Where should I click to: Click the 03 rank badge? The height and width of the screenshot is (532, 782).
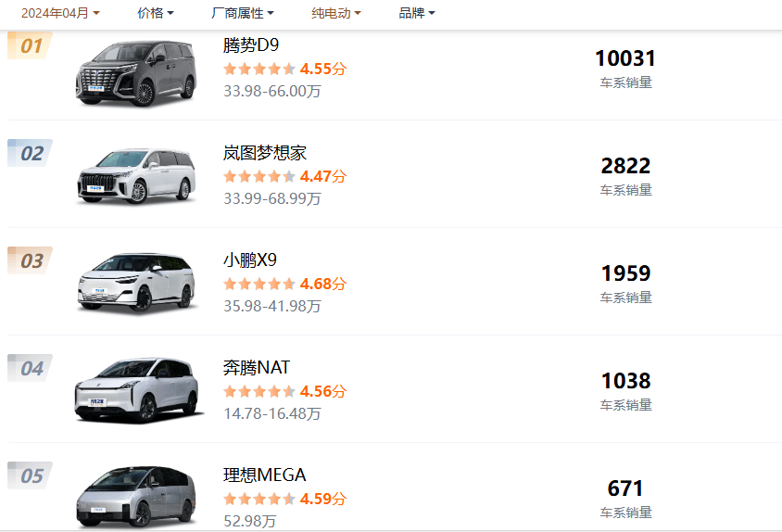(x=30, y=260)
